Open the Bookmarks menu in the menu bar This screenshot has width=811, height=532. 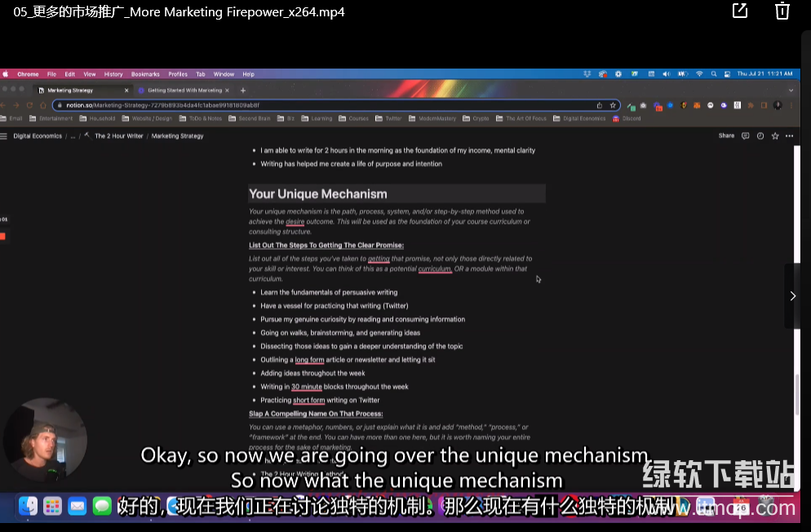point(145,74)
